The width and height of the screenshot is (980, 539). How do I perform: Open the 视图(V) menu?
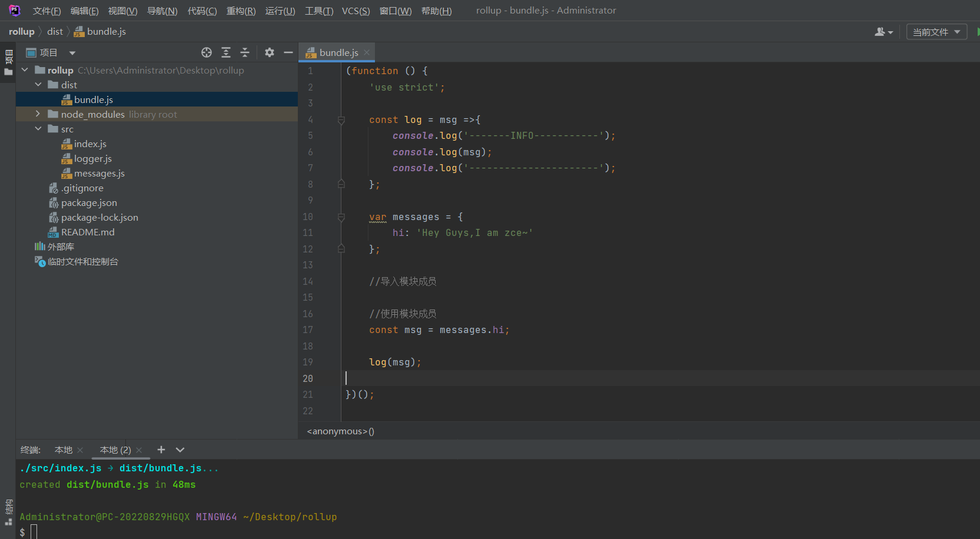(122, 11)
